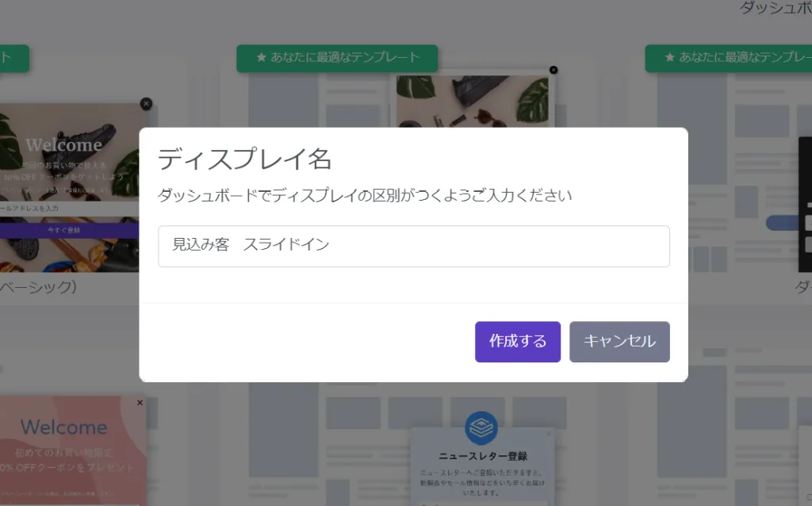Close the leaf Welcome popup preview X
Screen dimensions: 812x506
[x=146, y=104]
